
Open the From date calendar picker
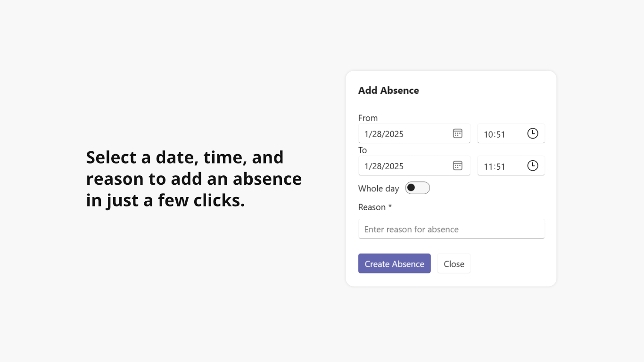(457, 133)
